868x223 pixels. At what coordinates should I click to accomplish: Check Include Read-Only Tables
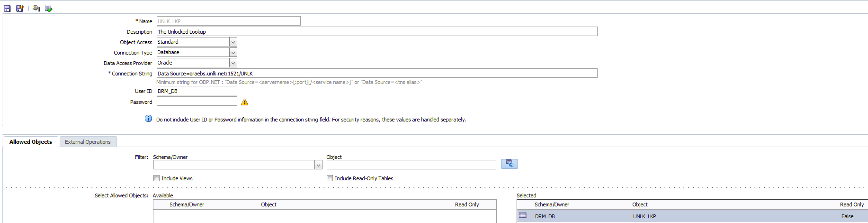(330, 178)
